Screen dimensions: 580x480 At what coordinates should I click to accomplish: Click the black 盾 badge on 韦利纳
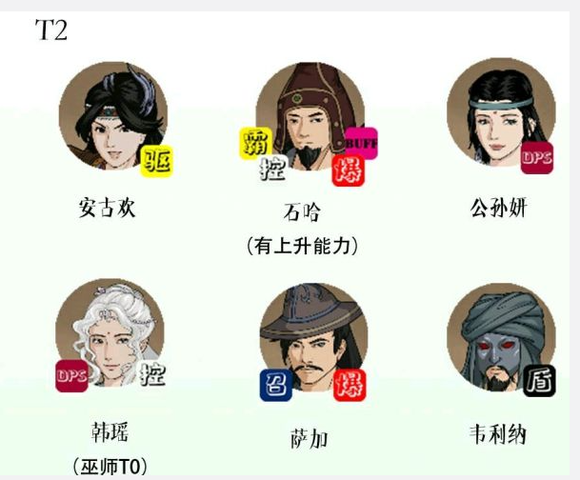[x=539, y=381]
